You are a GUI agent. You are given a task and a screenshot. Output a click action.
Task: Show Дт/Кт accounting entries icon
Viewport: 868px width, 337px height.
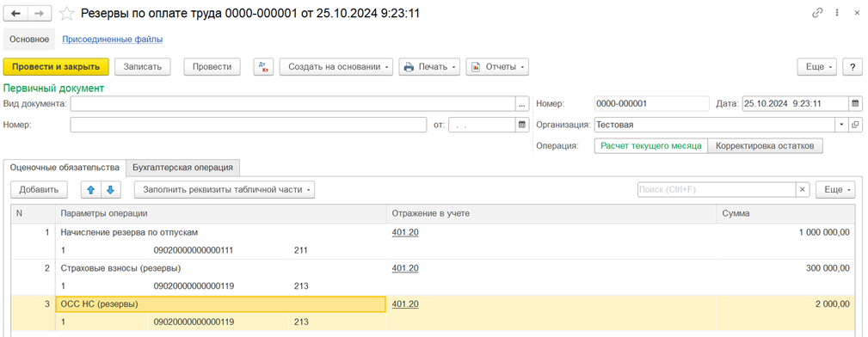(x=263, y=67)
